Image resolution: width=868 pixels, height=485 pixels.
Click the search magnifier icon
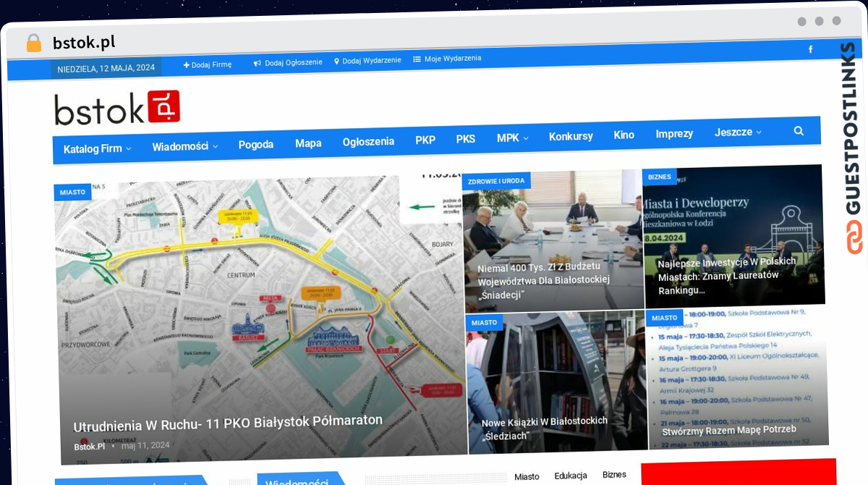[799, 131]
